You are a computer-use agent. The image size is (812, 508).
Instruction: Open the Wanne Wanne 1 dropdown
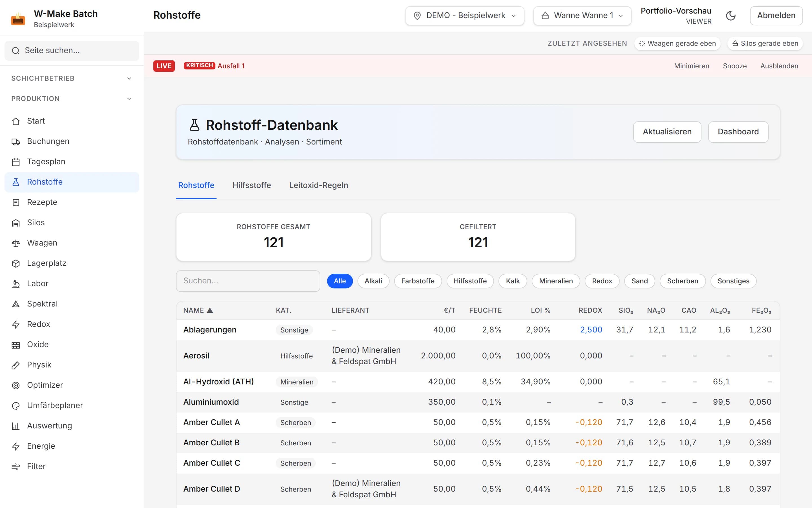pyautogui.click(x=582, y=16)
